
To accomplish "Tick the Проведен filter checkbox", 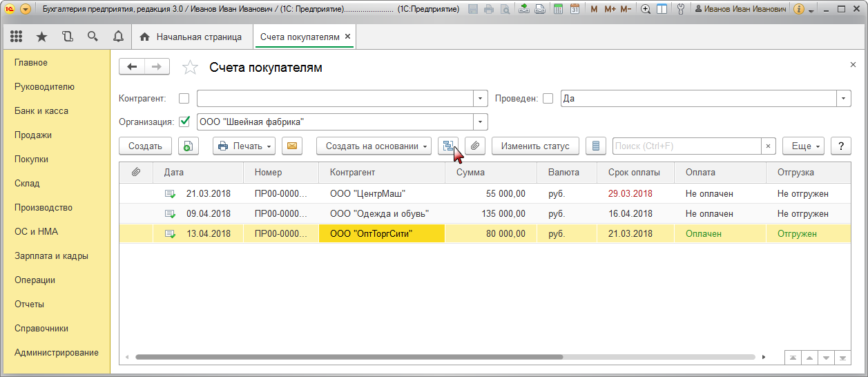I will point(548,98).
